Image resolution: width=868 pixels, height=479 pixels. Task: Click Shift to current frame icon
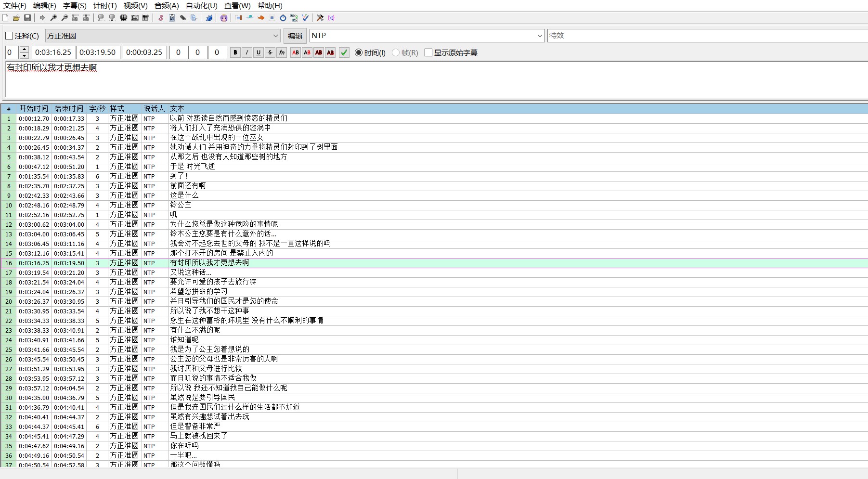tap(146, 18)
